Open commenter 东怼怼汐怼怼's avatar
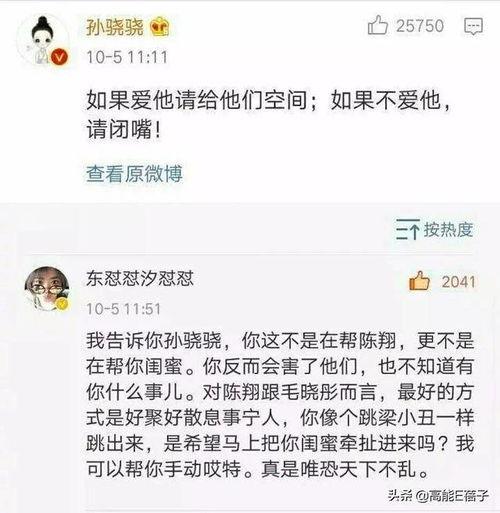Screen dimensions: 500x513 coord(47,289)
